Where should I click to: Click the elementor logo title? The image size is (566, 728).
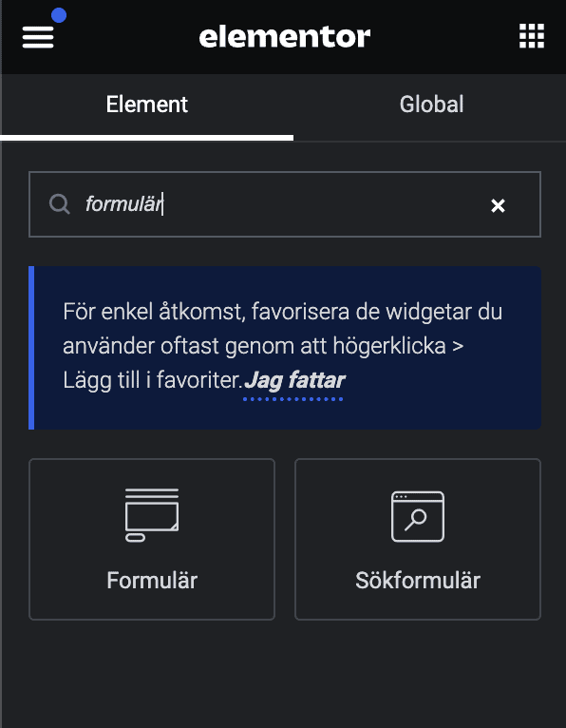coord(284,37)
